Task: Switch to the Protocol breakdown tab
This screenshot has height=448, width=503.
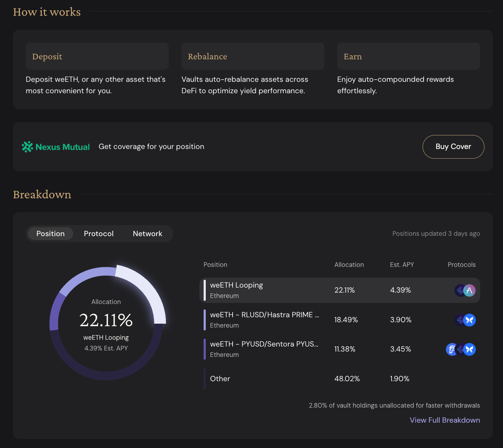Action: point(99,234)
